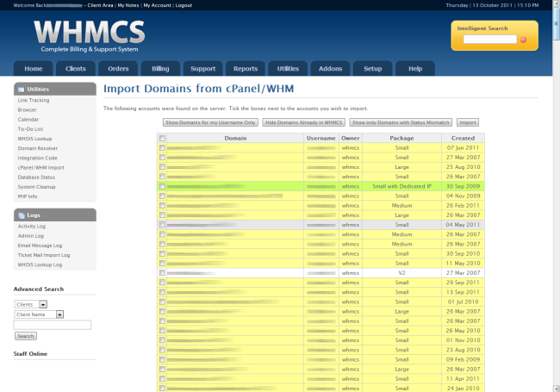Viewport: 560px width, 392px height.
Task: Open the Addons tab
Action: [330, 69]
